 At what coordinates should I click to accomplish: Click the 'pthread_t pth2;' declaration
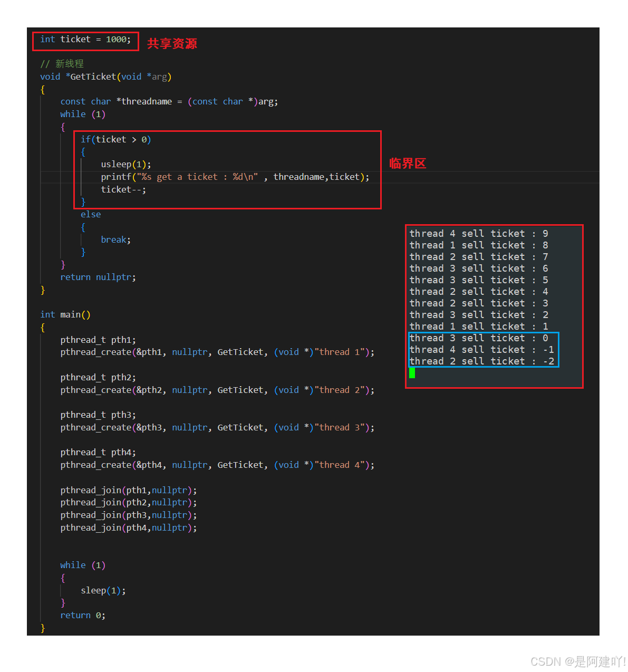[x=98, y=377]
